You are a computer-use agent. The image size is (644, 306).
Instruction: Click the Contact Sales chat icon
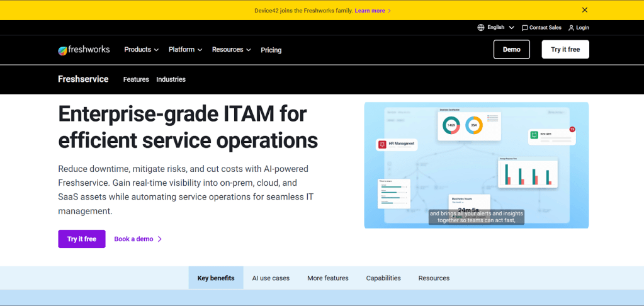pyautogui.click(x=525, y=28)
